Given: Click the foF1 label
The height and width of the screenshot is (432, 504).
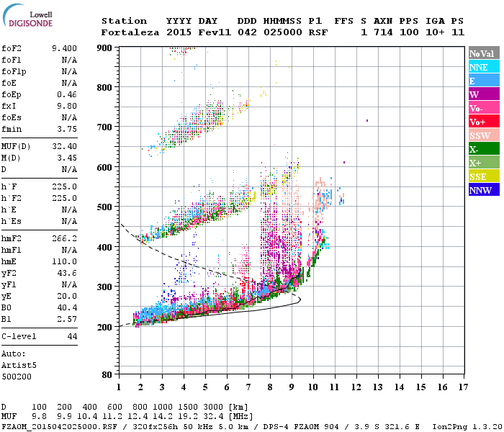Looking at the screenshot, I should (x=12, y=60).
